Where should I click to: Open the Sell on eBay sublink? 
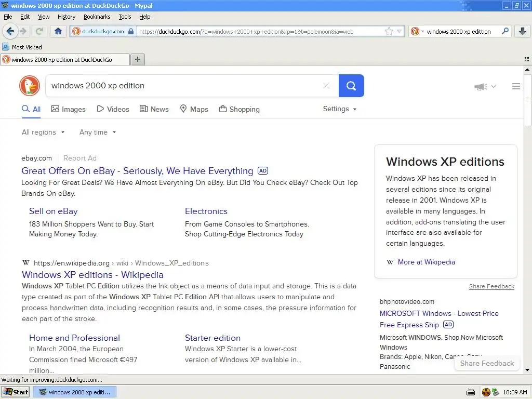tap(54, 211)
